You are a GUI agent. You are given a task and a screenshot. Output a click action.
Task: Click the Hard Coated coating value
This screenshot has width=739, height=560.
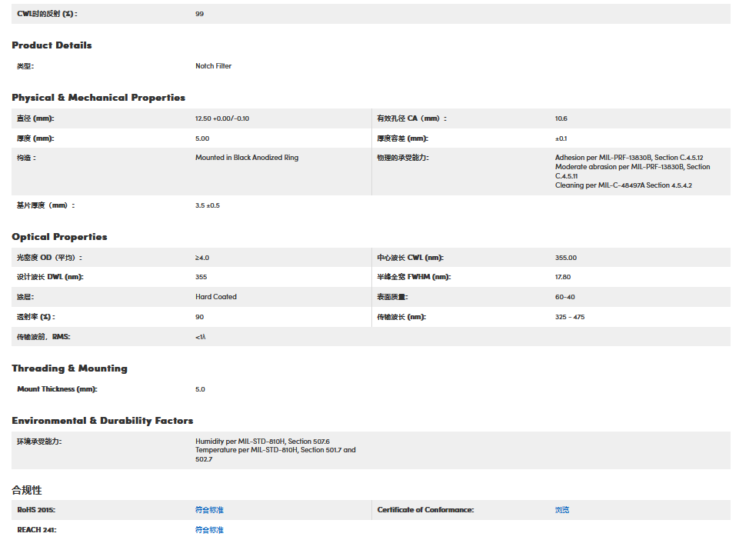click(x=216, y=297)
